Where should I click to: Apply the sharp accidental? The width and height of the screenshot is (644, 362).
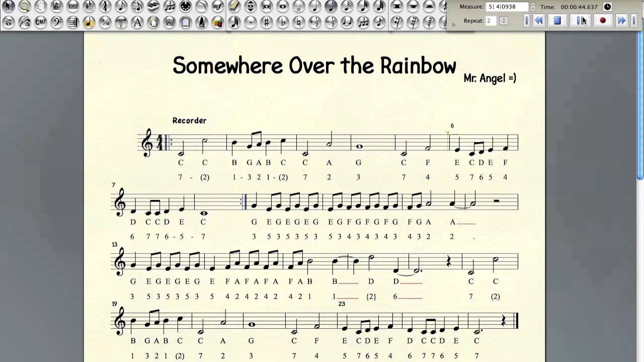266,22
